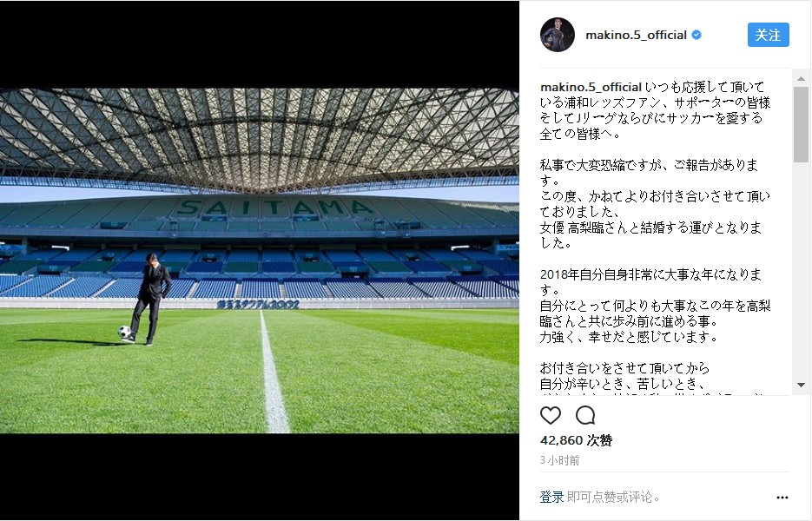Click the Saitama stadium photo
The height and width of the screenshot is (521, 812).
pyautogui.click(x=260, y=260)
